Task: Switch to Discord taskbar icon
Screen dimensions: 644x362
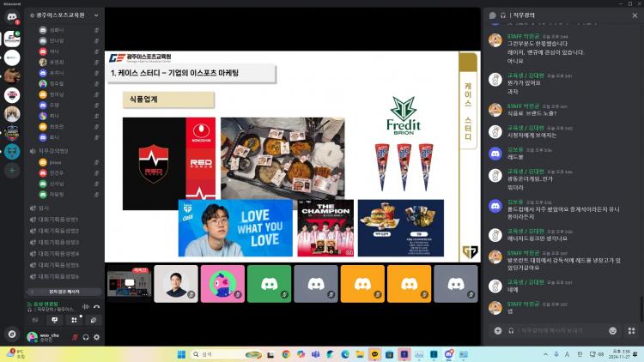Action: pyautogui.click(x=448, y=354)
